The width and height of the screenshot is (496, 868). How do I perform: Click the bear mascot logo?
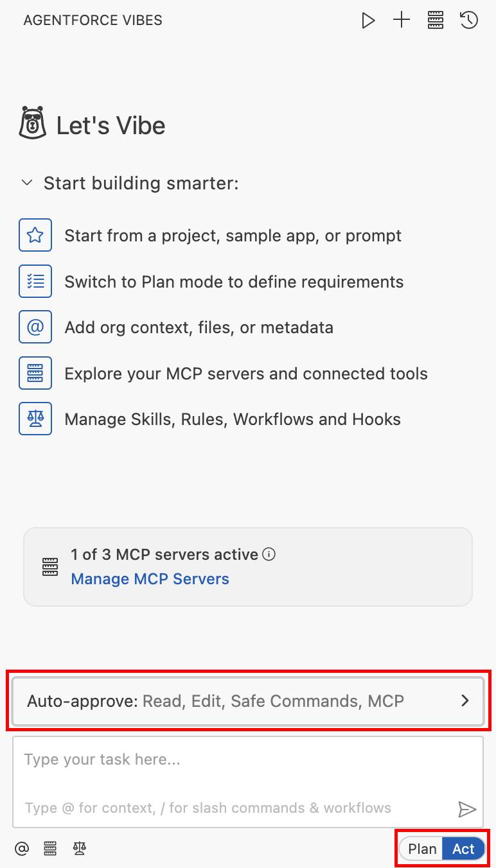[x=32, y=123]
